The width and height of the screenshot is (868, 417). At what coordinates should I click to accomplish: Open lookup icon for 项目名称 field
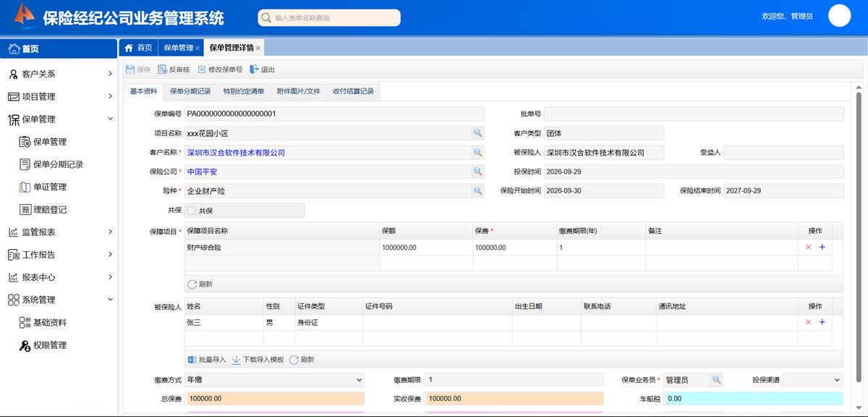pyautogui.click(x=477, y=133)
